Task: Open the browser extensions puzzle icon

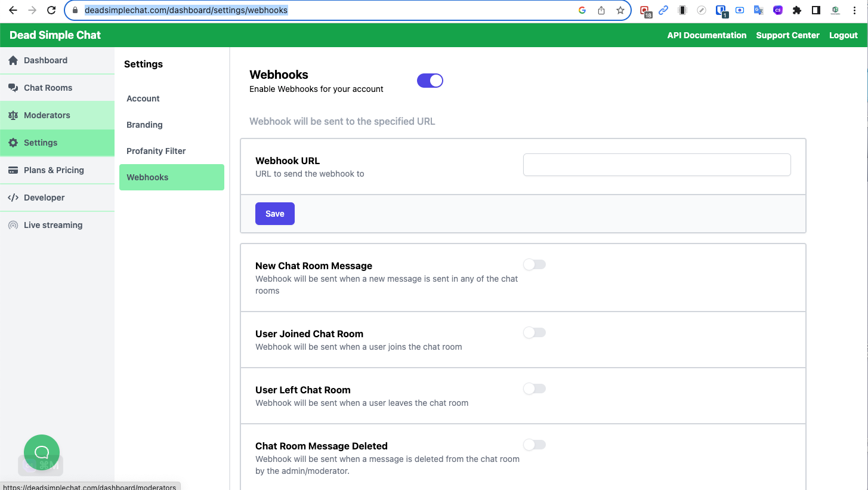Action: point(796,10)
